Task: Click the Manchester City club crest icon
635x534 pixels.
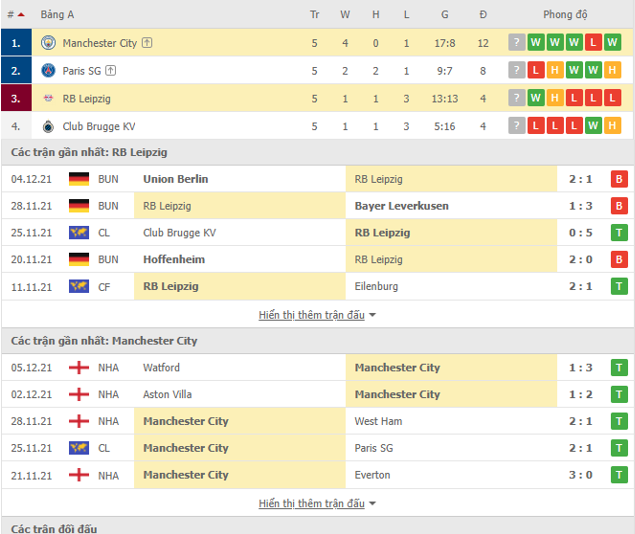Action: tap(49, 43)
